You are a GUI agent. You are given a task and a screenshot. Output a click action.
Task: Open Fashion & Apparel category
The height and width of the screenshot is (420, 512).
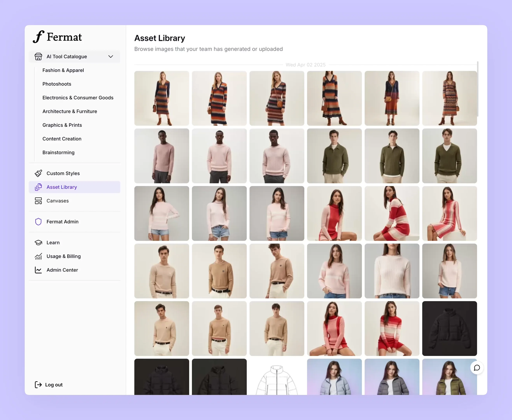tap(63, 70)
